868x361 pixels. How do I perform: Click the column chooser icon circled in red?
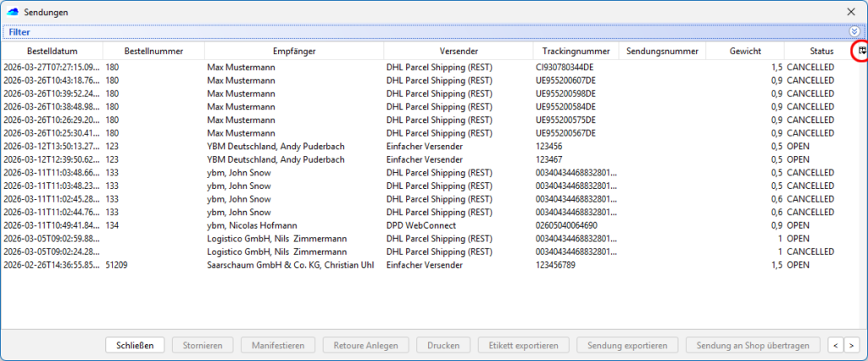click(x=861, y=51)
